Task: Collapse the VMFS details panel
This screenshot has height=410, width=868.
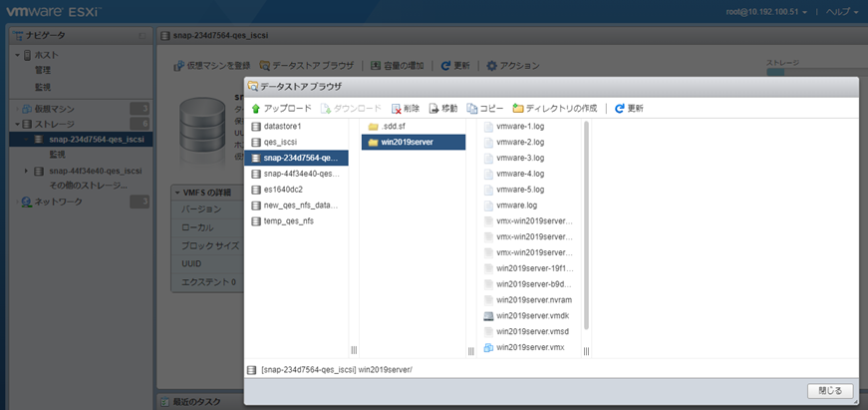Action: pos(178,192)
